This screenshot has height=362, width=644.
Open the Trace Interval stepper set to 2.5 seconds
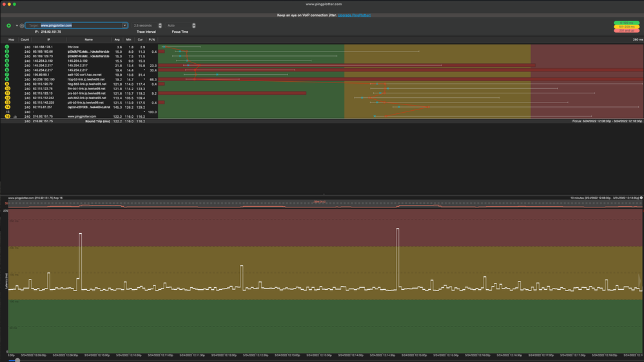click(x=160, y=26)
